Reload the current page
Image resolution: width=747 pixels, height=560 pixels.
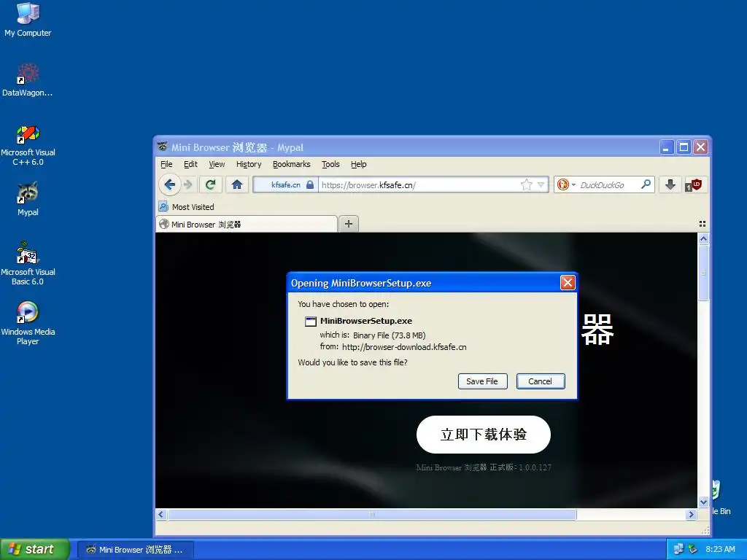pos(210,184)
